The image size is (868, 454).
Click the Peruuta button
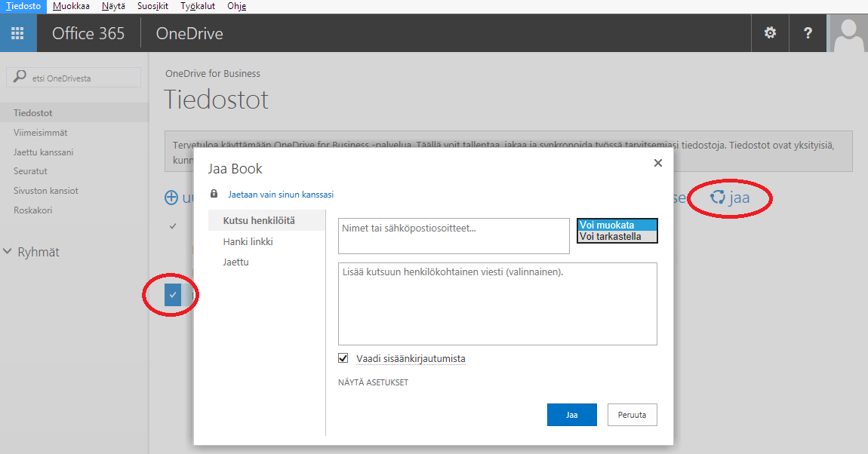(x=633, y=415)
